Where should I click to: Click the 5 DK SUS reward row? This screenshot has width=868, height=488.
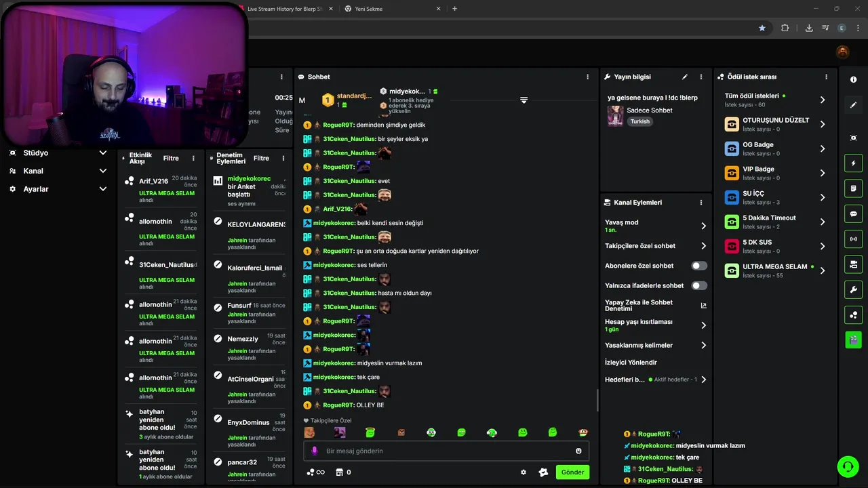[776, 246]
